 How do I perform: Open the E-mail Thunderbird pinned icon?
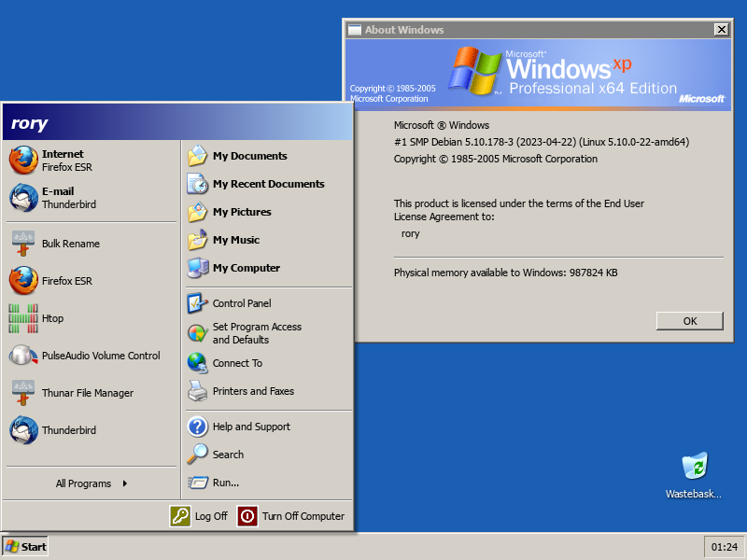pos(23,198)
